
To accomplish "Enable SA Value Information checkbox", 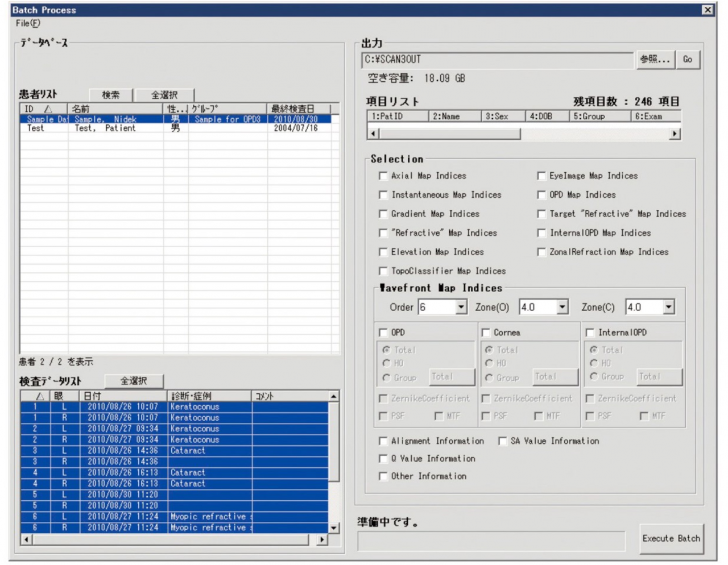I will click(503, 441).
